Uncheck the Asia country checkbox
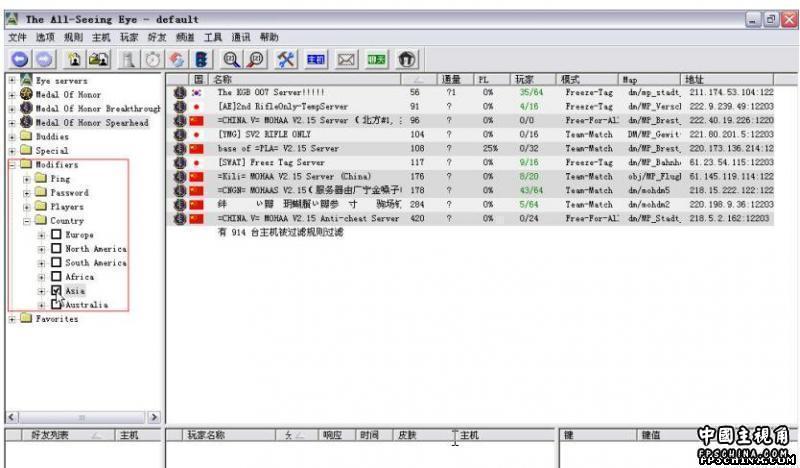 [57, 290]
